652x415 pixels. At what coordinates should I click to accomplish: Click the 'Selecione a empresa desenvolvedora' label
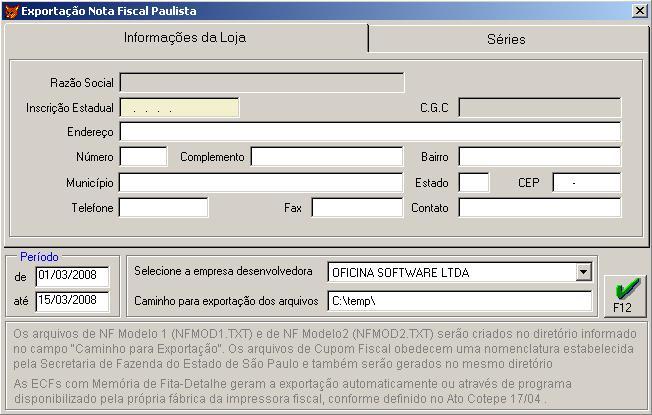[x=223, y=271]
